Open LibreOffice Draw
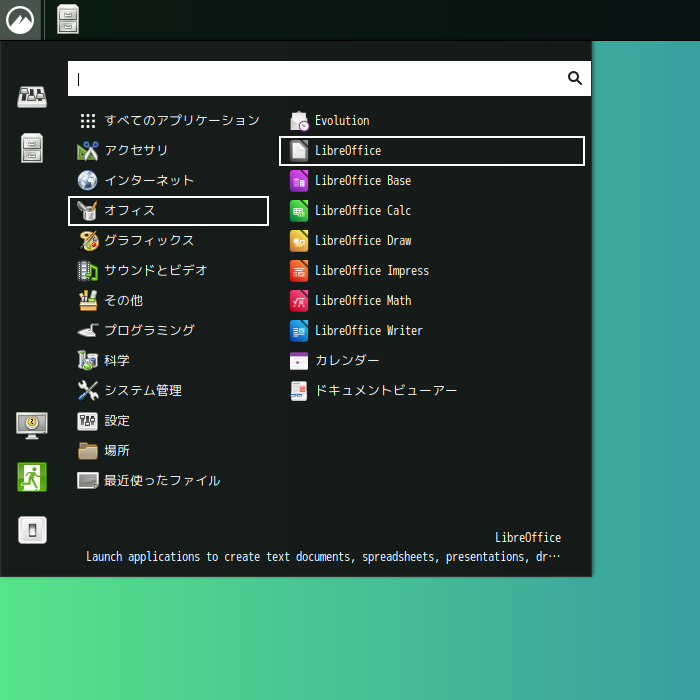The image size is (700, 700). pyautogui.click(x=362, y=241)
